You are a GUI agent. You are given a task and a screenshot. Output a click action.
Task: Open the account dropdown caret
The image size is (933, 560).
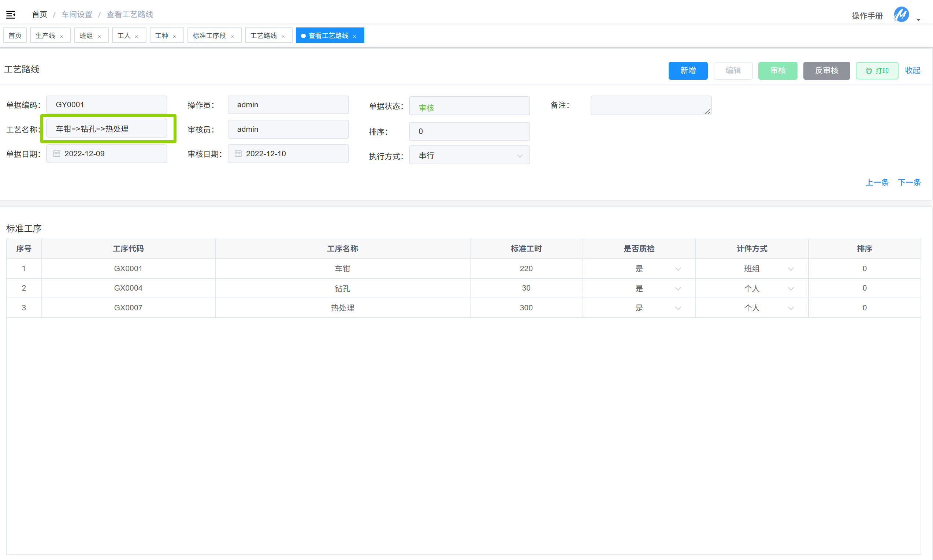[919, 20]
